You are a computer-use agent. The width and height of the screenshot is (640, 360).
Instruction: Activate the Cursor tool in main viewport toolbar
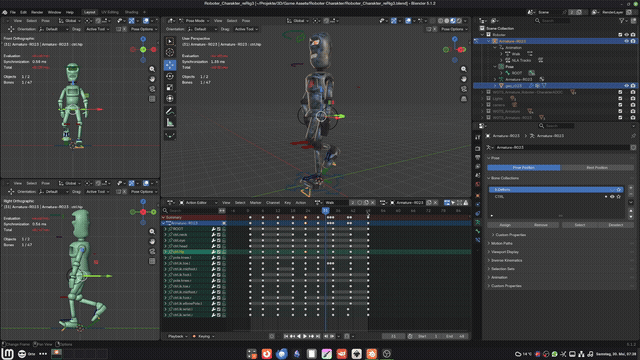pos(170,52)
